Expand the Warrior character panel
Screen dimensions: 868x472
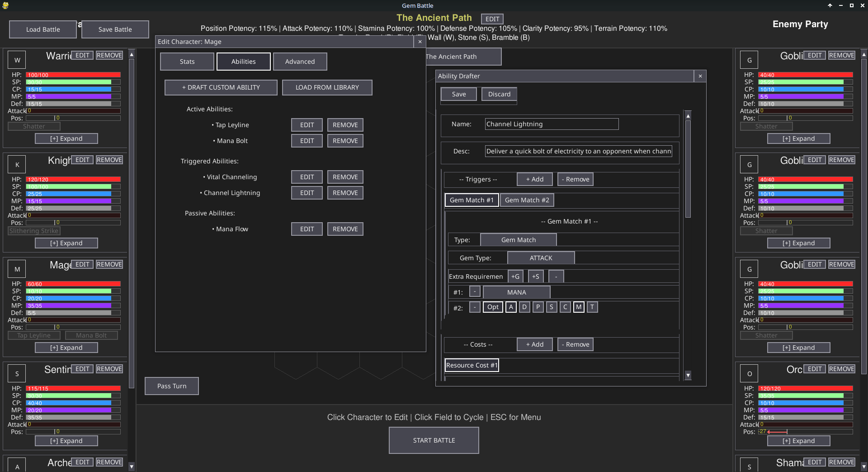(66, 138)
